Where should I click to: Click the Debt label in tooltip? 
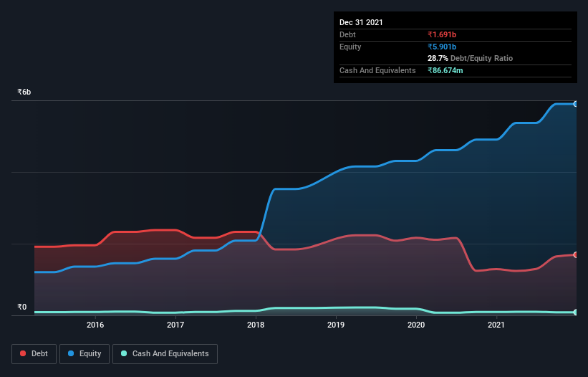point(347,34)
